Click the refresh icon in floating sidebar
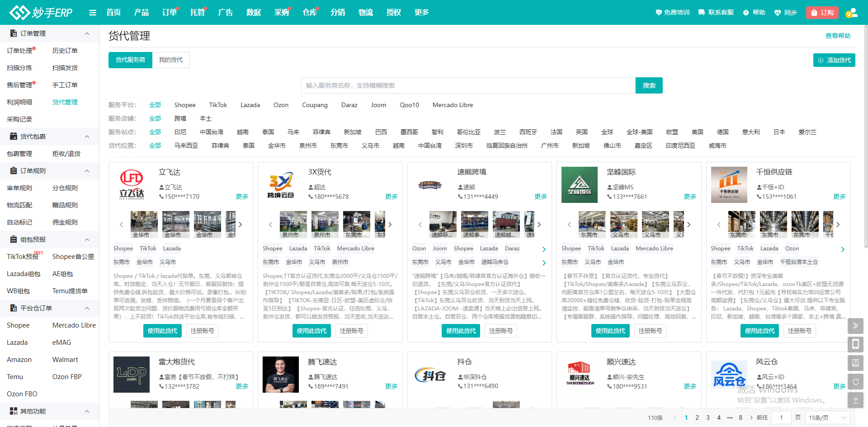 (855, 382)
